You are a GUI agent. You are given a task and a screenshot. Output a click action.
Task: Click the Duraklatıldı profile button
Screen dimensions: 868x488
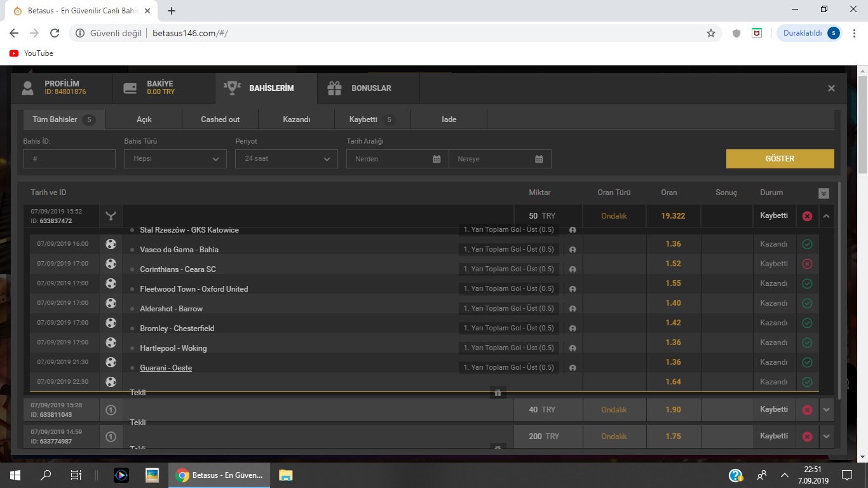pyautogui.click(x=810, y=33)
